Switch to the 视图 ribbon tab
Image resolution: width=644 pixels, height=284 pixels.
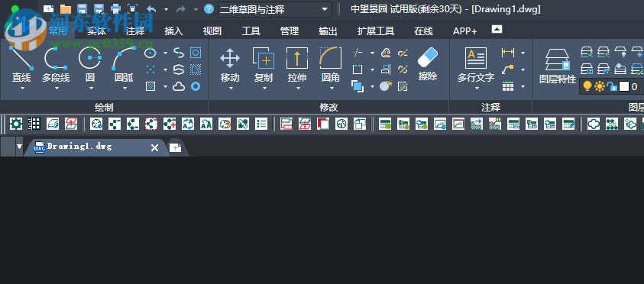click(212, 31)
